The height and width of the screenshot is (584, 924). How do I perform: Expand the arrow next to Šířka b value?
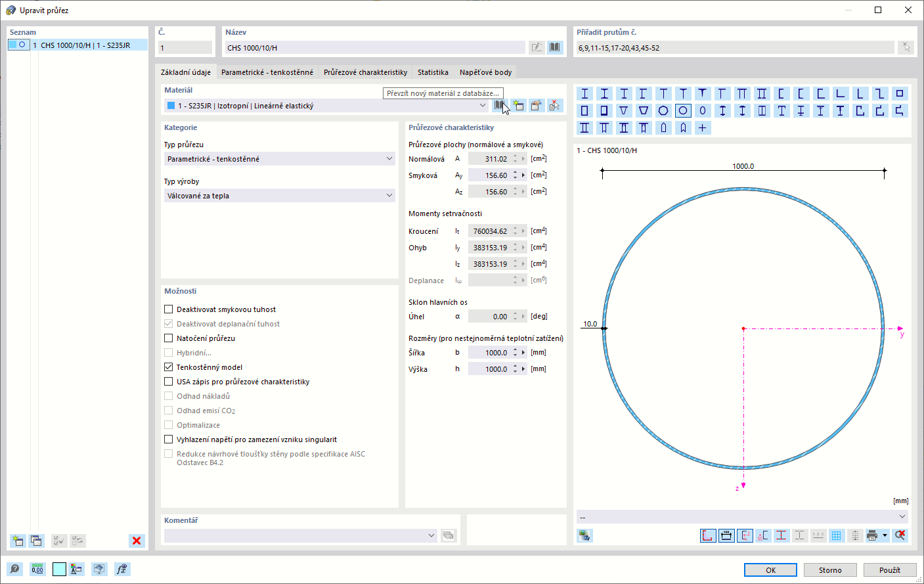pos(523,353)
